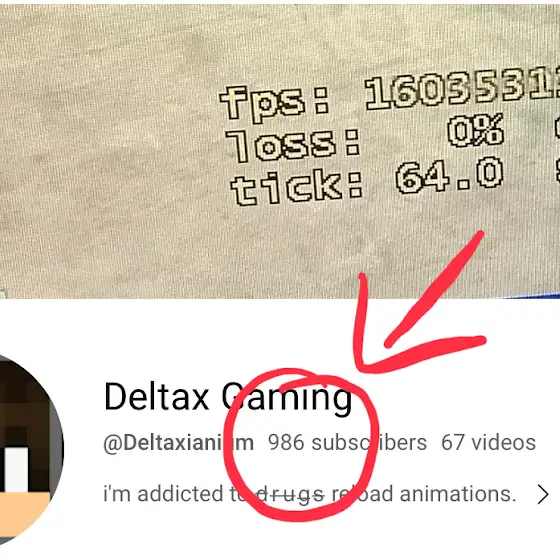Click the reload animations description text

click(x=424, y=494)
